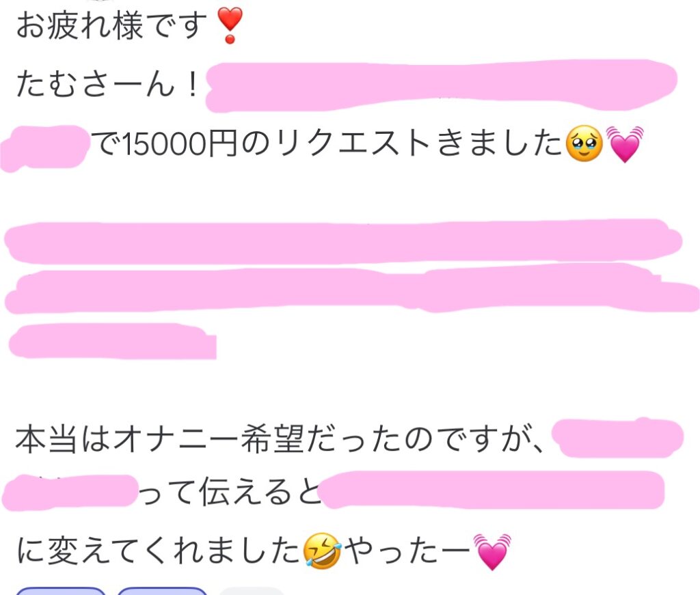
Task: Click the rolling laughing face emoji
Action: point(323,551)
